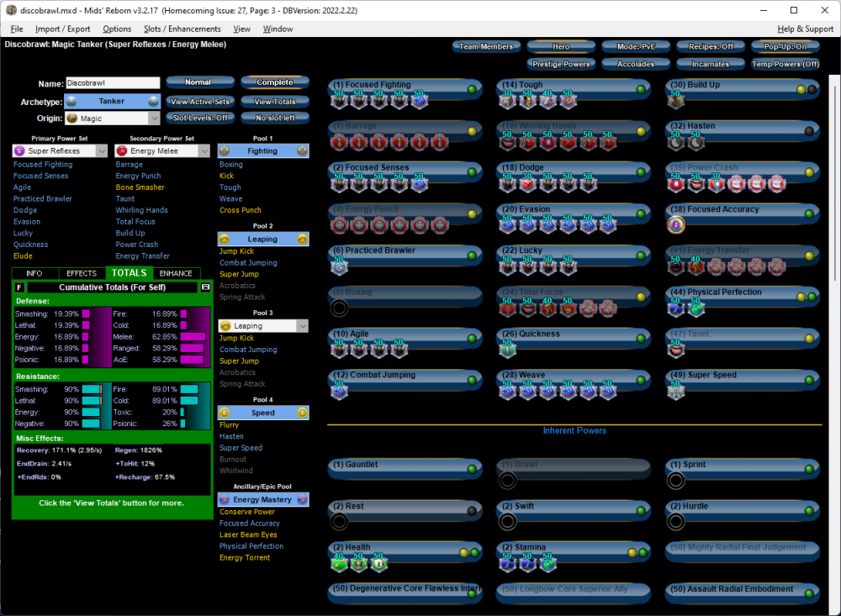Click the Focused Accuracy enhancement slot icon
The height and width of the screenshot is (616, 841).
(674, 225)
